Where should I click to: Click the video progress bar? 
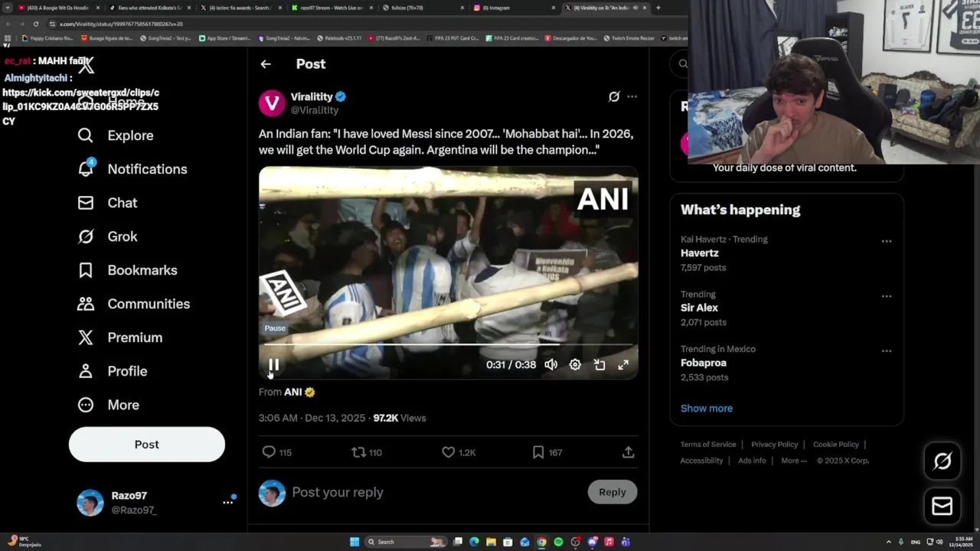pyautogui.click(x=449, y=344)
